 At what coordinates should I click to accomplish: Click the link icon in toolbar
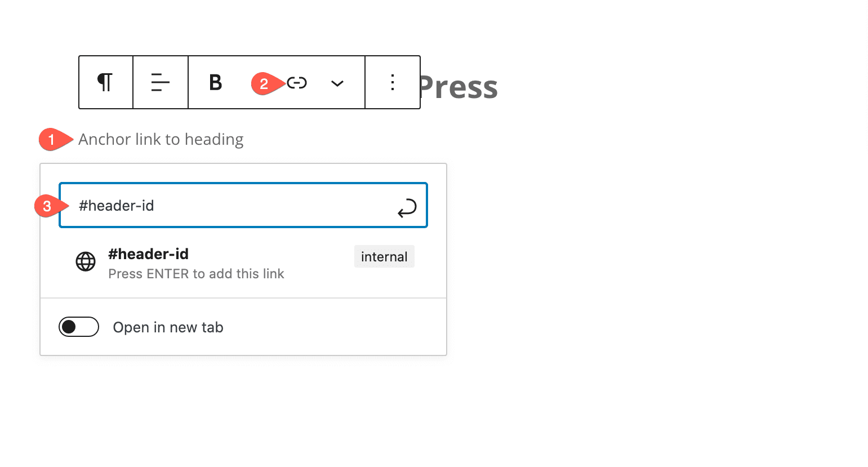(x=297, y=83)
